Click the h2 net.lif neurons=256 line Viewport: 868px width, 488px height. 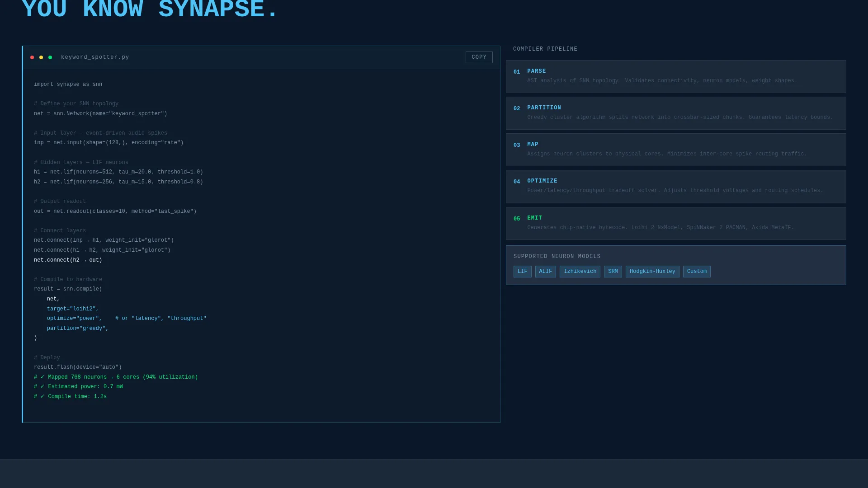tap(118, 182)
